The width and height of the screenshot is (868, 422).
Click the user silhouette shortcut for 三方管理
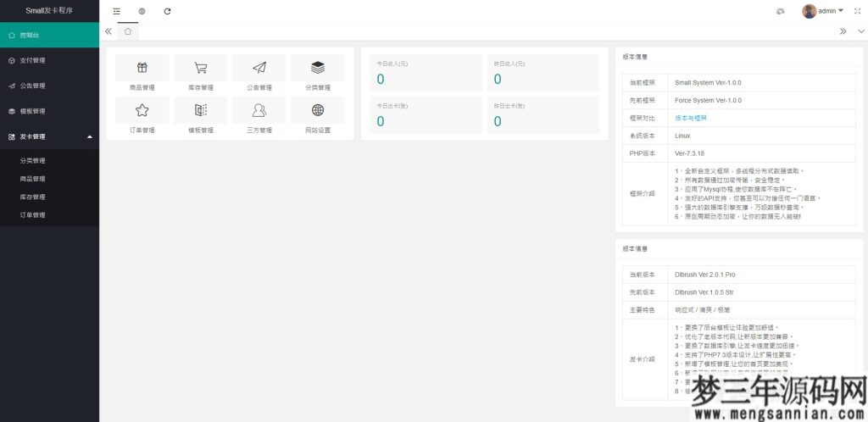pos(259,110)
